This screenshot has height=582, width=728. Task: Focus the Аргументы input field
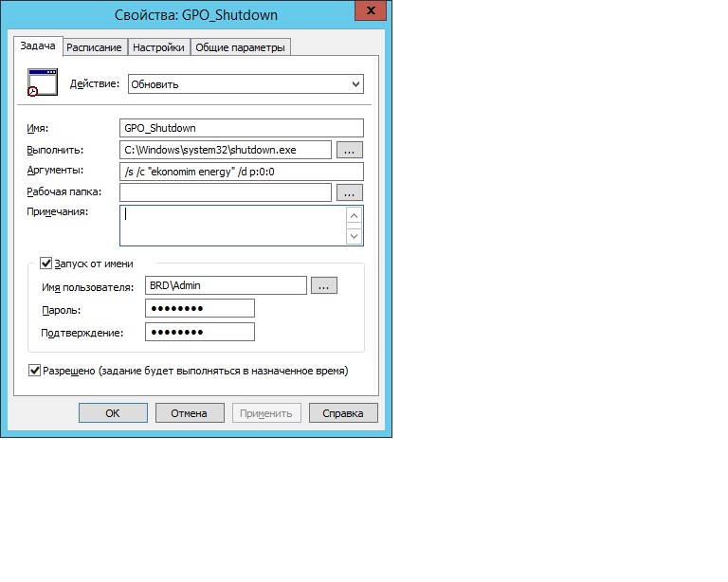(x=242, y=172)
